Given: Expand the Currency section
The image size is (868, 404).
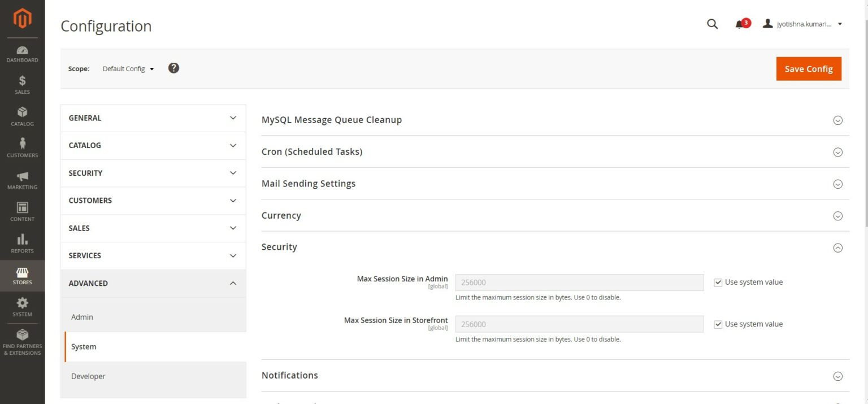Looking at the screenshot, I should point(555,215).
